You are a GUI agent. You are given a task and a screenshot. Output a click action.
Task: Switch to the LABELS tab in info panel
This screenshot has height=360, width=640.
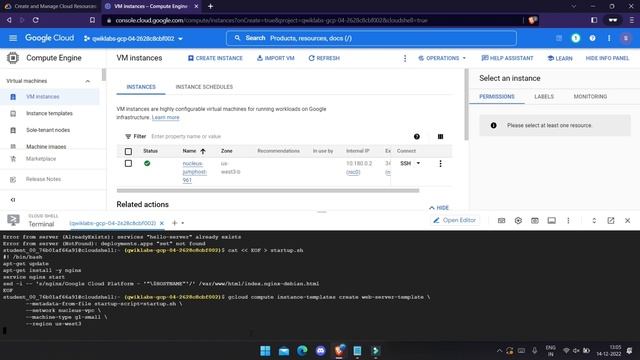pos(544,97)
